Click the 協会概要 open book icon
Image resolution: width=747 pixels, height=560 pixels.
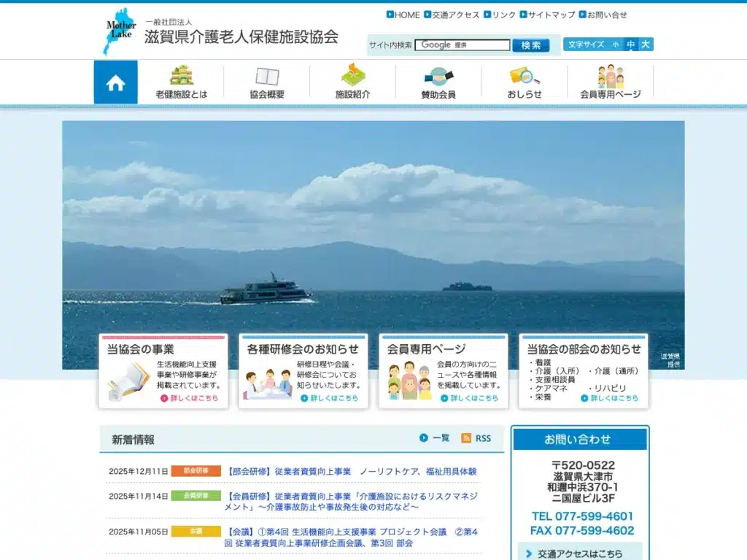tap(267, 76)
